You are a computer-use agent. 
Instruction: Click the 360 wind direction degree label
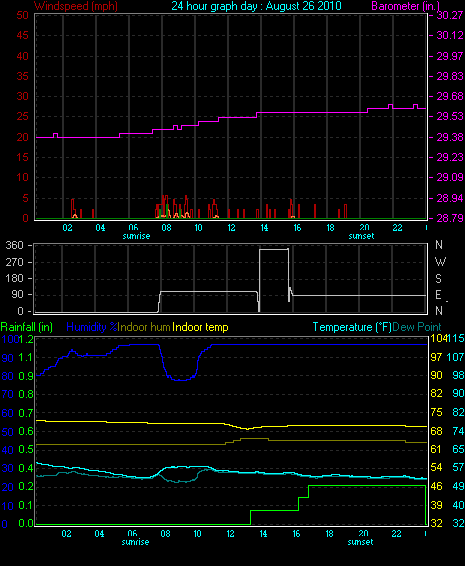click(x=15, y=245)
